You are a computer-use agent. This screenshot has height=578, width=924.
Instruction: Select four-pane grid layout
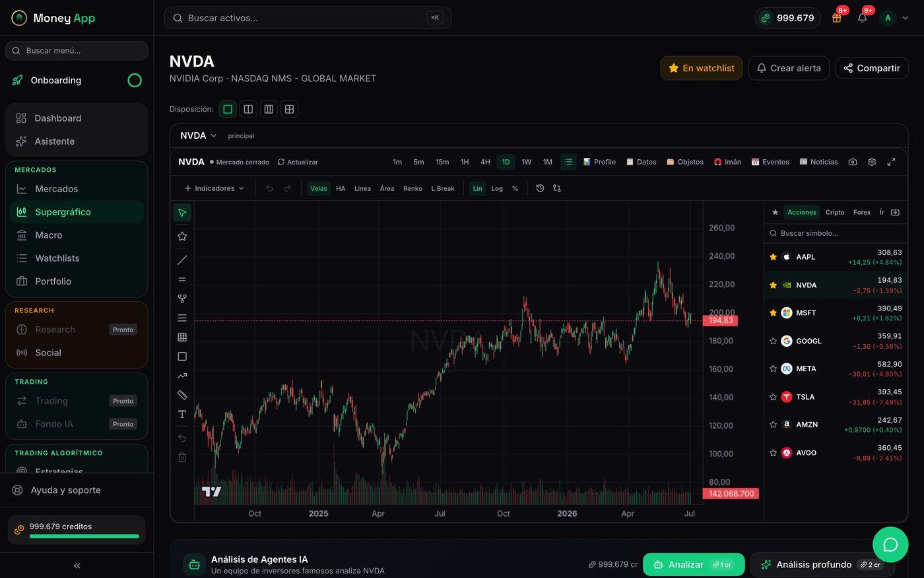pos(289,109)
